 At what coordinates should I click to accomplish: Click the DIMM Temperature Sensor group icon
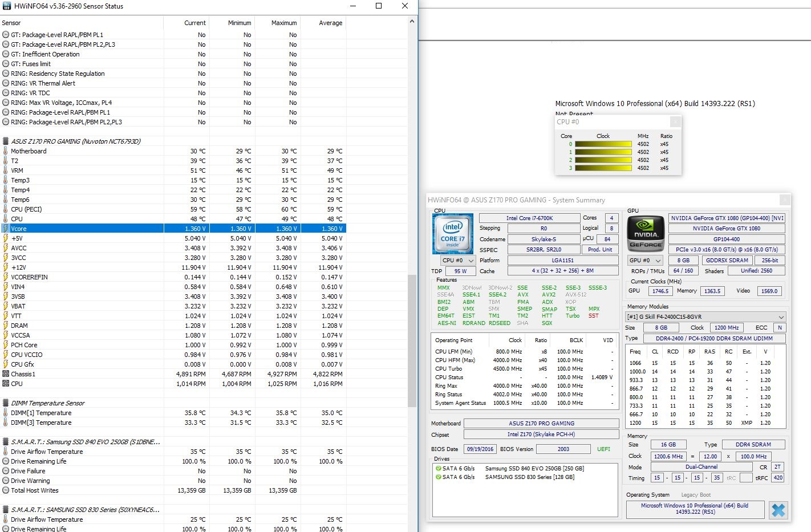click(x=6, y=403)
